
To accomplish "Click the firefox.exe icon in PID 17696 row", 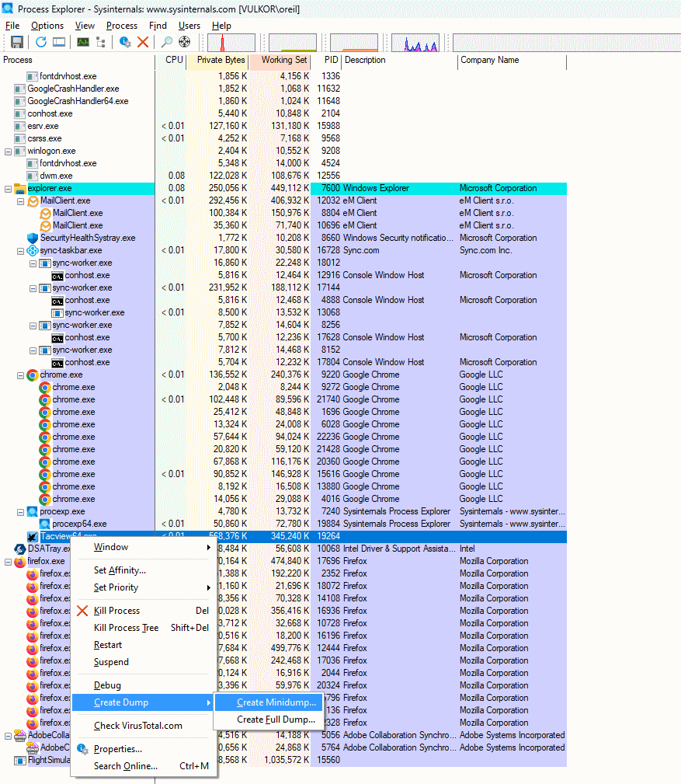I will [20, 562].
